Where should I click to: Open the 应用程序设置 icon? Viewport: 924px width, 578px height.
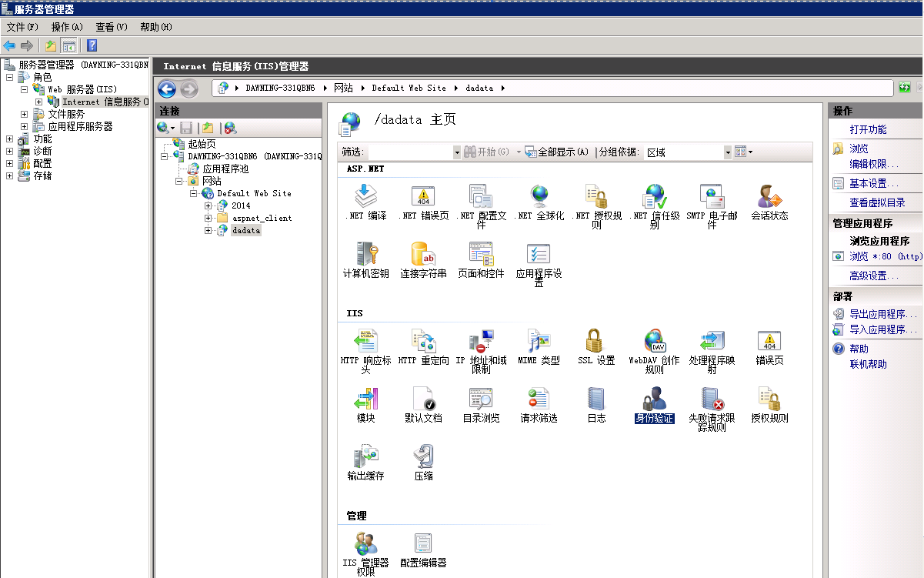tap(539, 264)
